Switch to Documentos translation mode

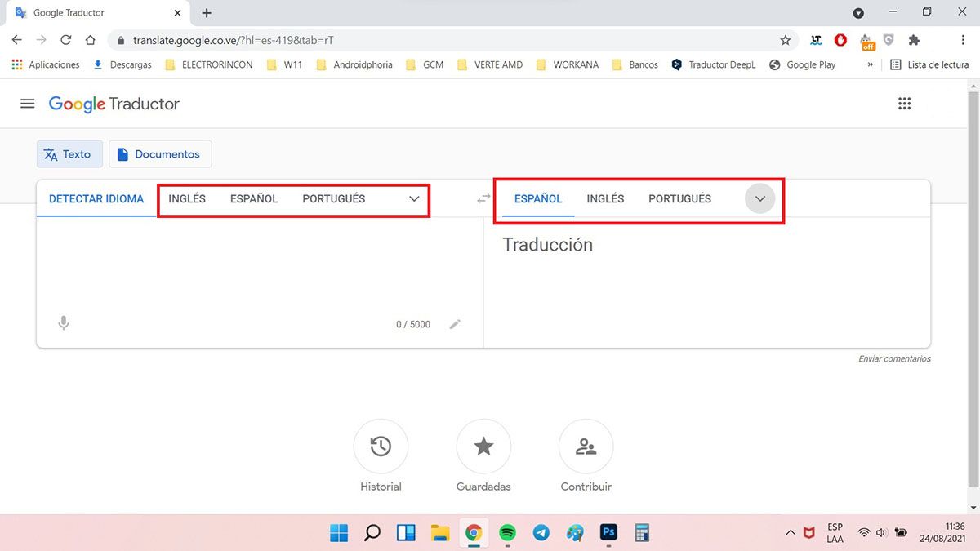[159, 154]
